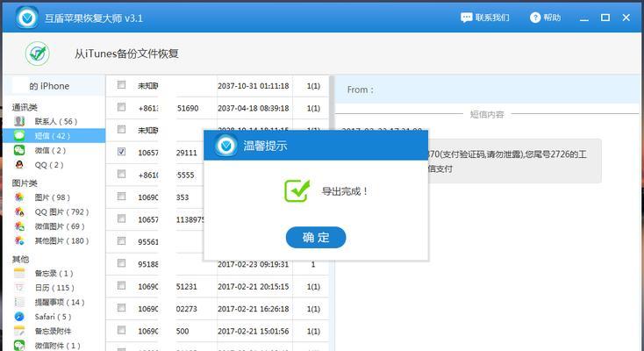Check the box for 1069 353 row
This screenshot has width=644, height=351.
pyautogui.click(x=121, y=196)
